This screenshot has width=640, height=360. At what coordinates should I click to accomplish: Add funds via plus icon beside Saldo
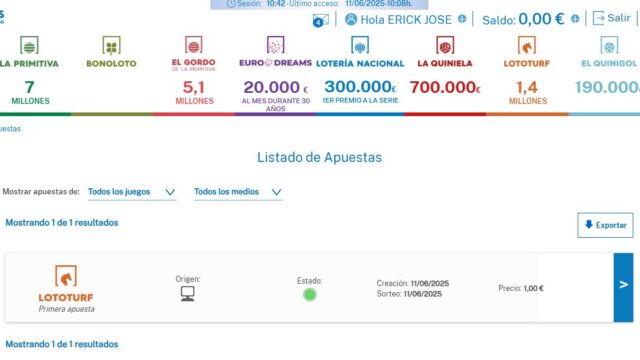point(575,19)
